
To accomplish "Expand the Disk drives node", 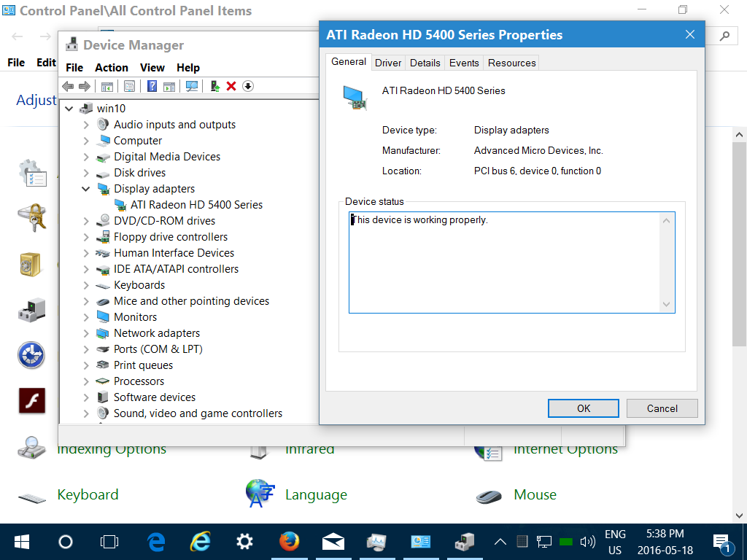I will (86, 173).
